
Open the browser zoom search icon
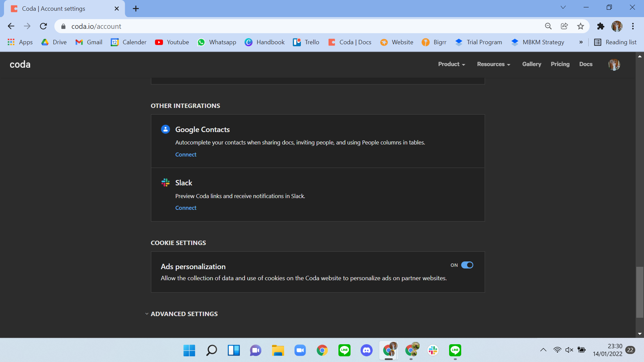548,26
